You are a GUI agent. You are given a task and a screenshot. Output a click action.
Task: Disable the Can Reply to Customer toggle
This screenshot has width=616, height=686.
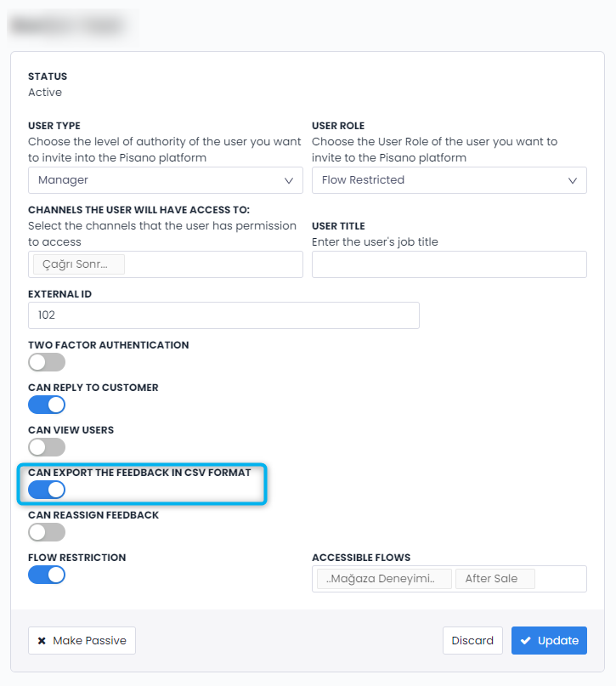pyautogui.click(x=46, y=405)
